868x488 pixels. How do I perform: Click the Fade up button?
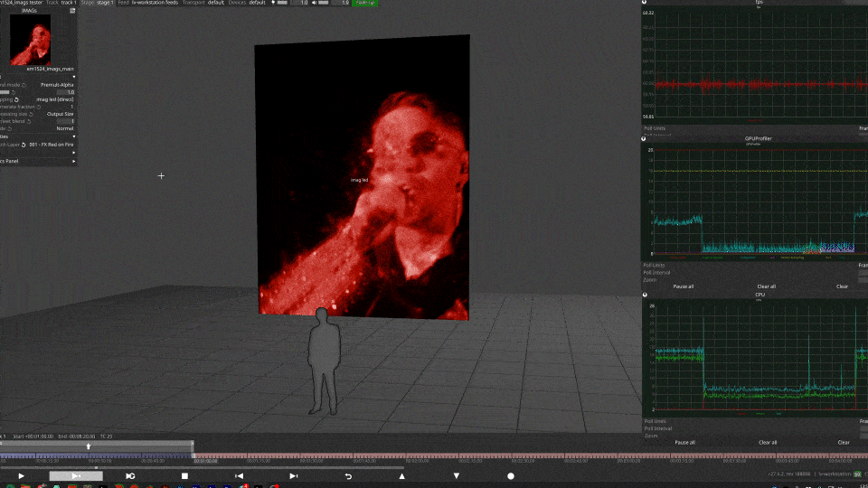(x=364, y=3)
